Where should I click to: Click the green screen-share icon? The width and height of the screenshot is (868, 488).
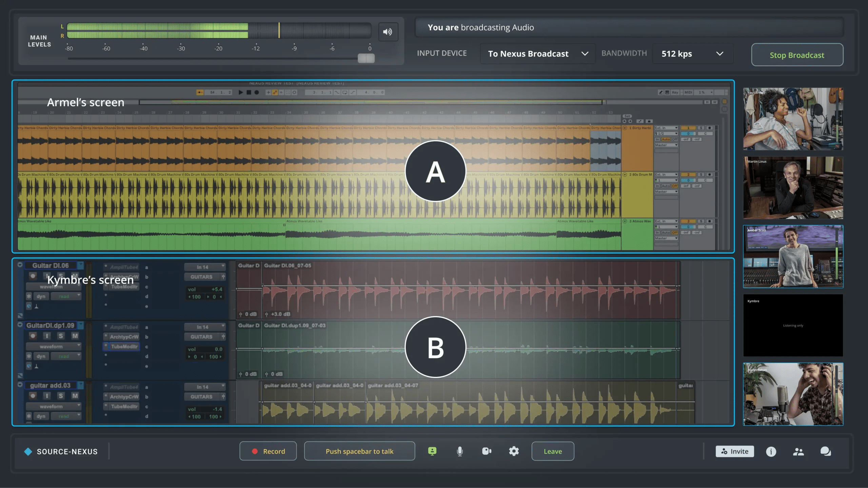coord(432,451)
